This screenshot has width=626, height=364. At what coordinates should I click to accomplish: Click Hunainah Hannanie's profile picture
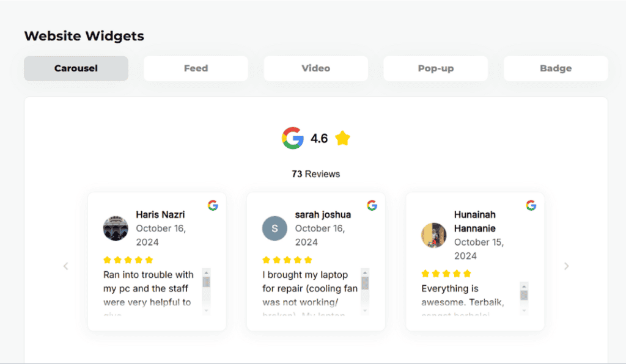(433, 235)
